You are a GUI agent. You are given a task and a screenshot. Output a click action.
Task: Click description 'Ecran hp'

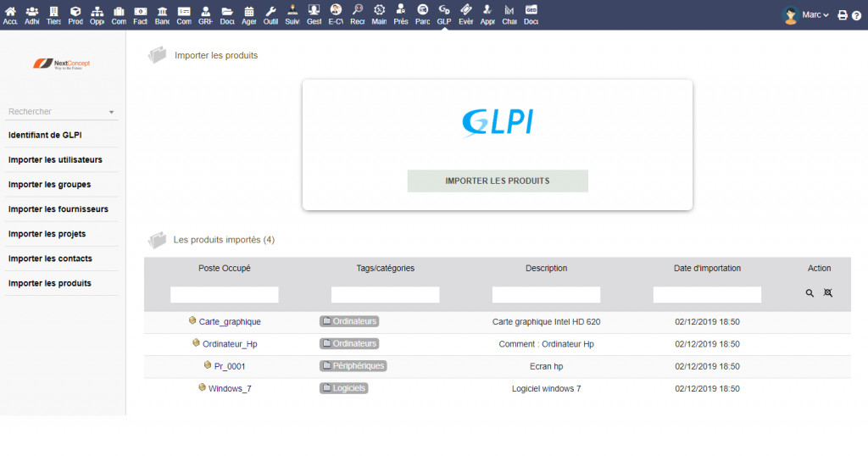click(x=547, y=366)
